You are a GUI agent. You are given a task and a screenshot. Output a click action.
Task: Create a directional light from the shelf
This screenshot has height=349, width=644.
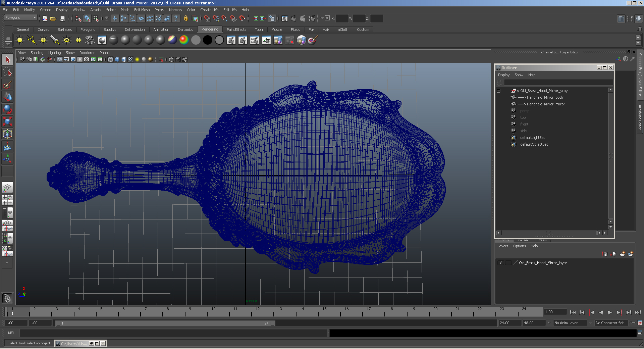32,40
